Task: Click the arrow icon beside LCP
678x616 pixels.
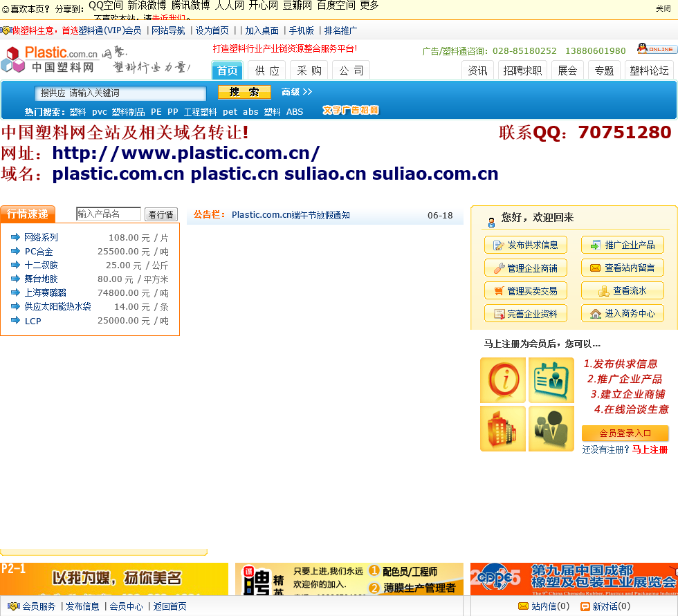Action: pos(15,320)
